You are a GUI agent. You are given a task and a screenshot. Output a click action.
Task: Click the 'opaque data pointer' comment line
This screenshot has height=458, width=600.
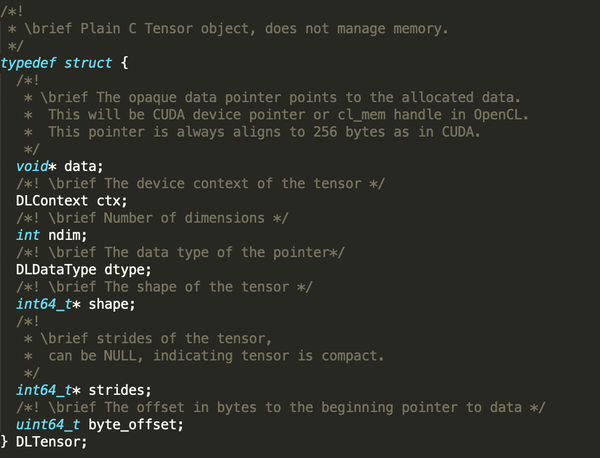[x=270, y=97]
